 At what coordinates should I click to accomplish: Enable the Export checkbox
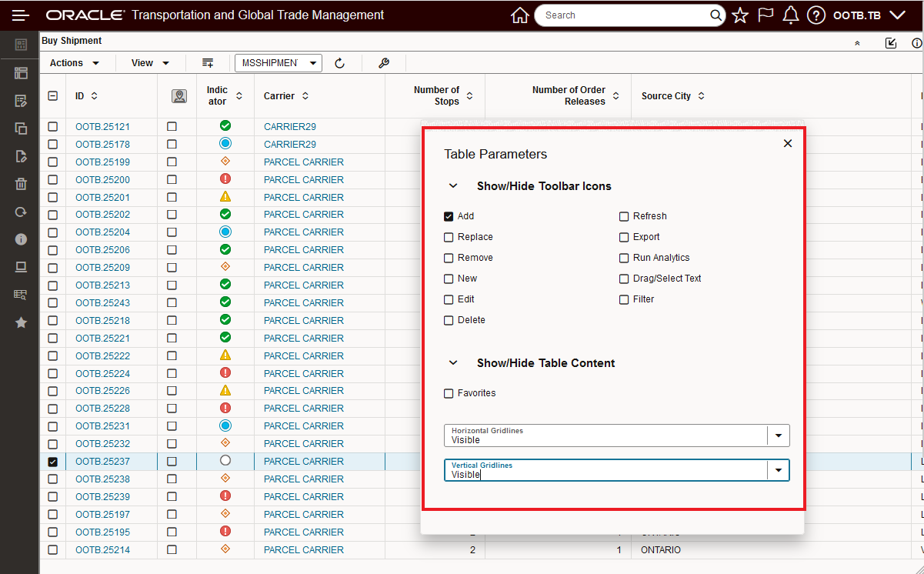click(x=624, y=237)
